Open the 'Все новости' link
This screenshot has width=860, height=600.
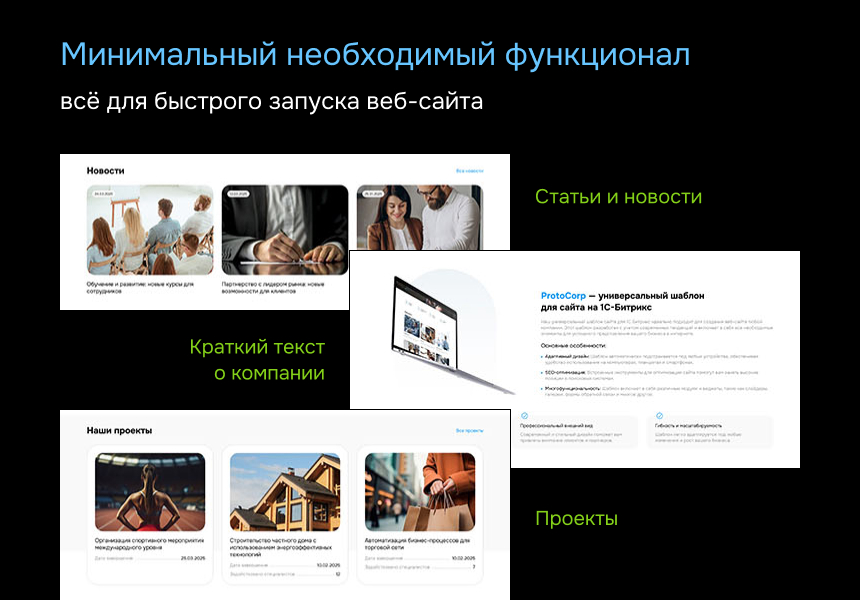pyautogui.click(x=469, y=171)
